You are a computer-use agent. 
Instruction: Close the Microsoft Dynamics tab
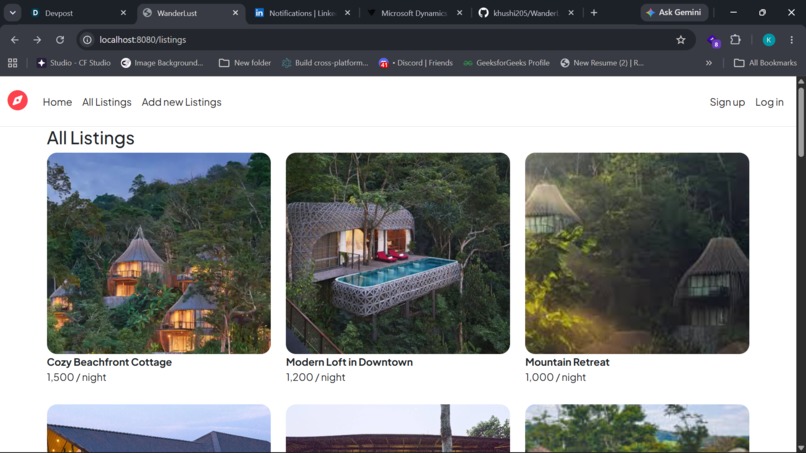460,13
